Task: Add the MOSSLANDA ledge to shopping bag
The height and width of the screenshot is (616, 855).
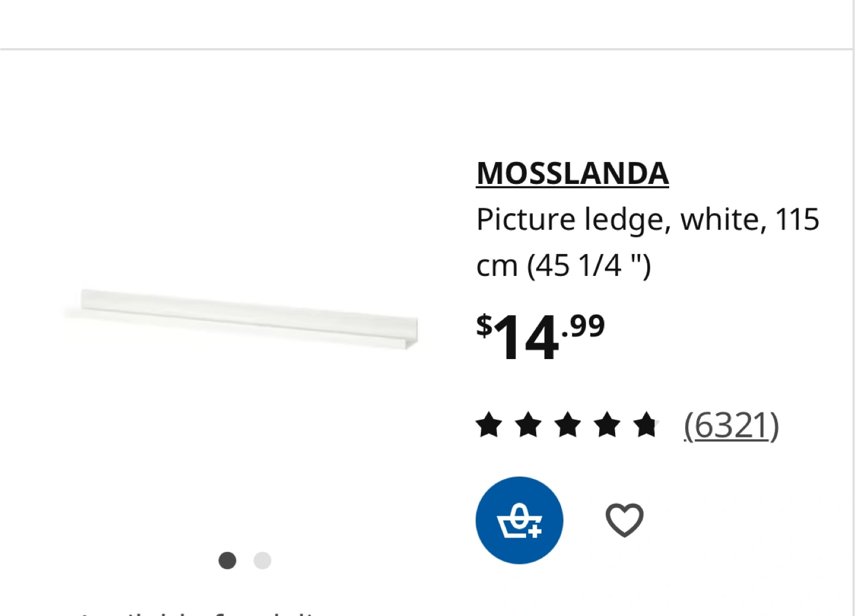Action: 519,520
